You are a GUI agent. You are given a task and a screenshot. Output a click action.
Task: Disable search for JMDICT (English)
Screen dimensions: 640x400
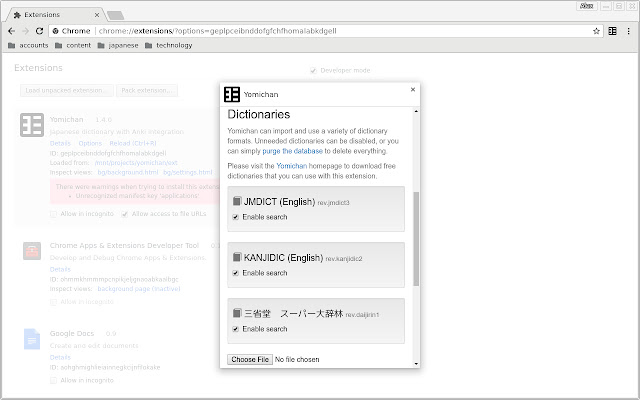(235, 217)
